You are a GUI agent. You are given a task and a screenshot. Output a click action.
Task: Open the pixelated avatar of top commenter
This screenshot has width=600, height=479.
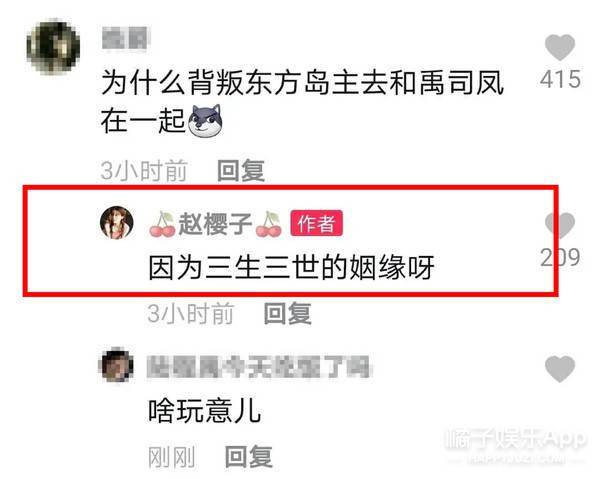point(53,46)
